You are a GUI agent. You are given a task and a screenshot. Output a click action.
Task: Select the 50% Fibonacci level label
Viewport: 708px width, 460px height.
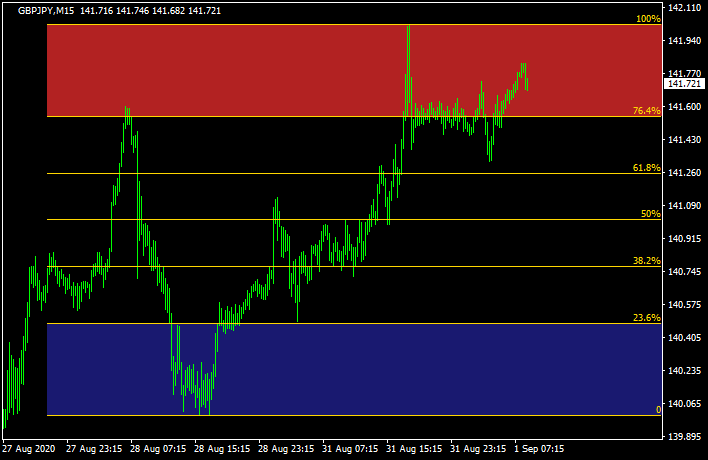pyautogui.click(x=650, y=214)
